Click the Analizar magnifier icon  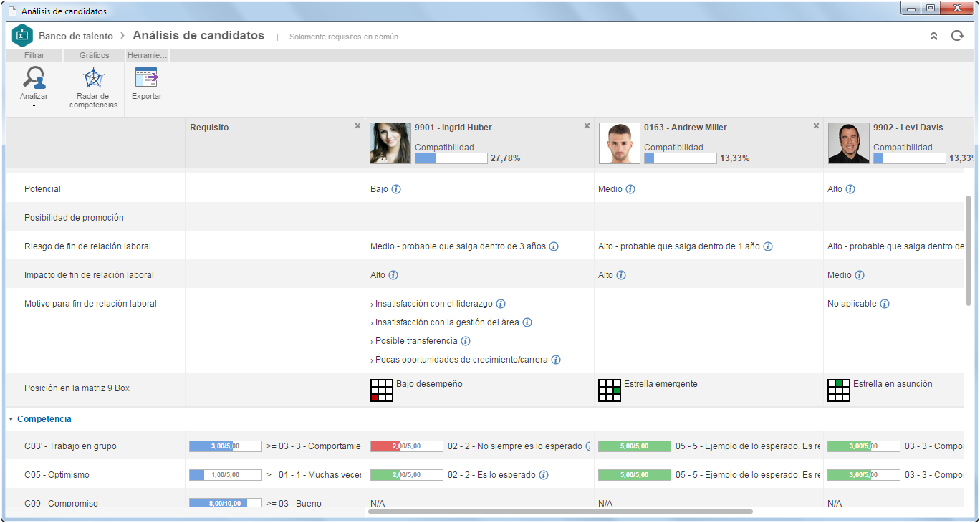click(x=34, y=77)
